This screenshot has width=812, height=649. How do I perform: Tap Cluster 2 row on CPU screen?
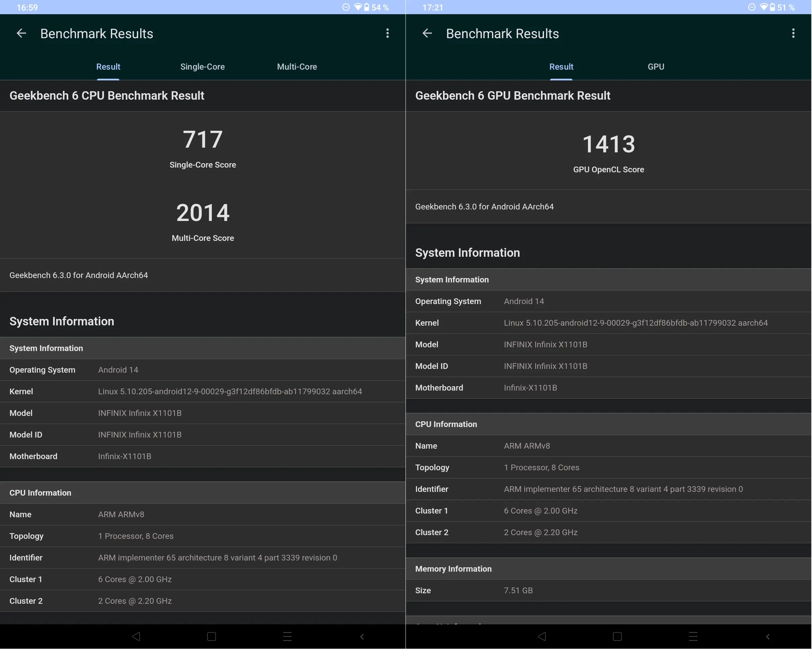click(203, 601)
